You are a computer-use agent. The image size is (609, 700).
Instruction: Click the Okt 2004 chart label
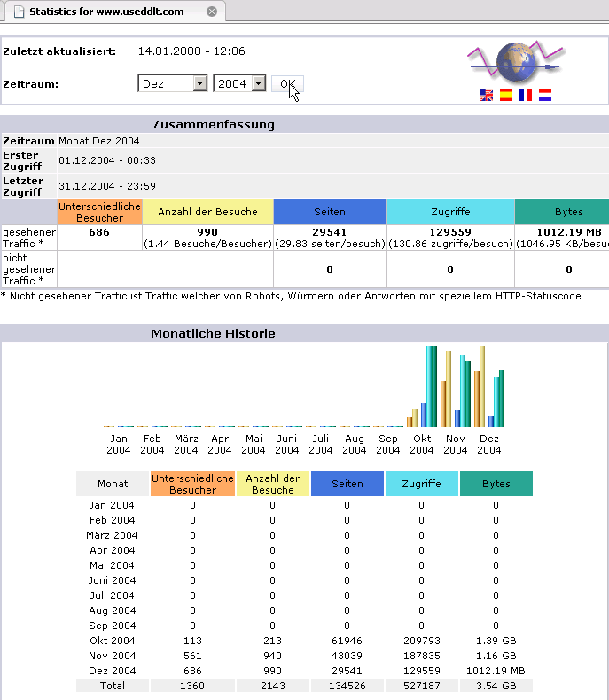click(x=422, y=444)
